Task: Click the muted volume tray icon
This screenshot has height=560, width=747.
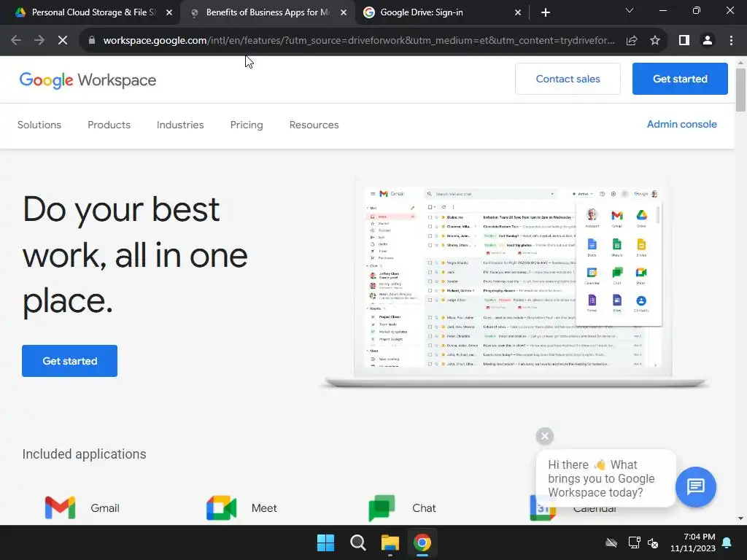Action: tap(653, 542)
